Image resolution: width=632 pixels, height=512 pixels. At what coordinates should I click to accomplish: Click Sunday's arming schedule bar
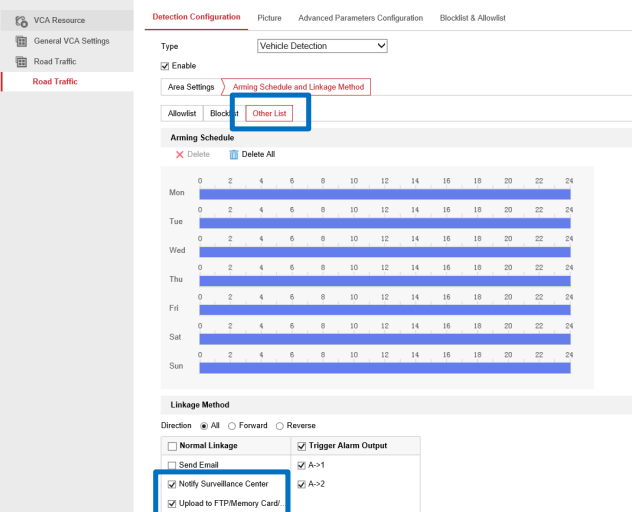(x=384, y=368)
